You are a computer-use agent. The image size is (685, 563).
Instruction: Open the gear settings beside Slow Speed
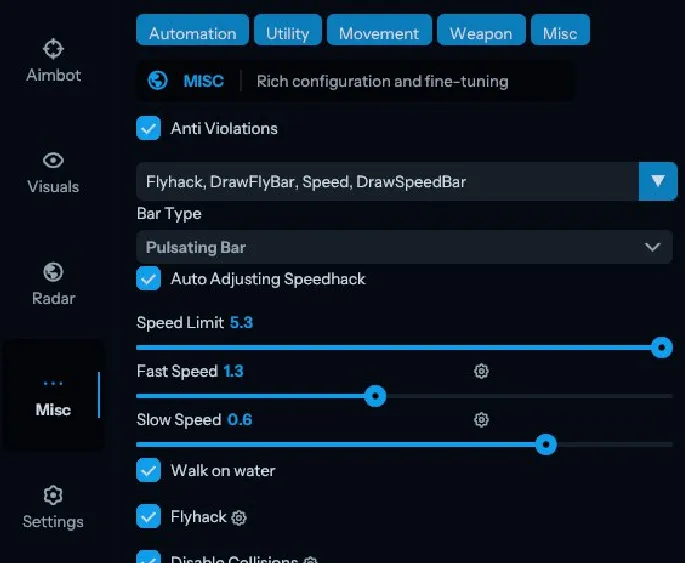coord(481,419)
